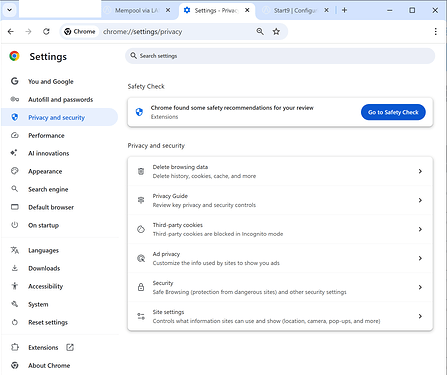Viewport: 447px width, 375px height.
Task: Click the Extensions external link icon
Action: tap(70, 347)
